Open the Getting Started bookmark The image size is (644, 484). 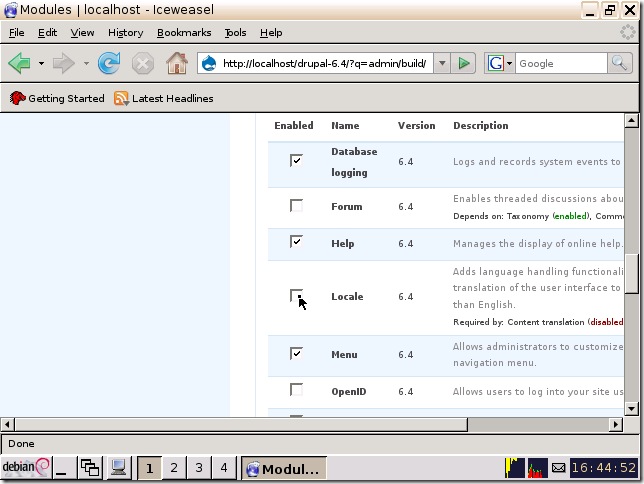[57, 98]
